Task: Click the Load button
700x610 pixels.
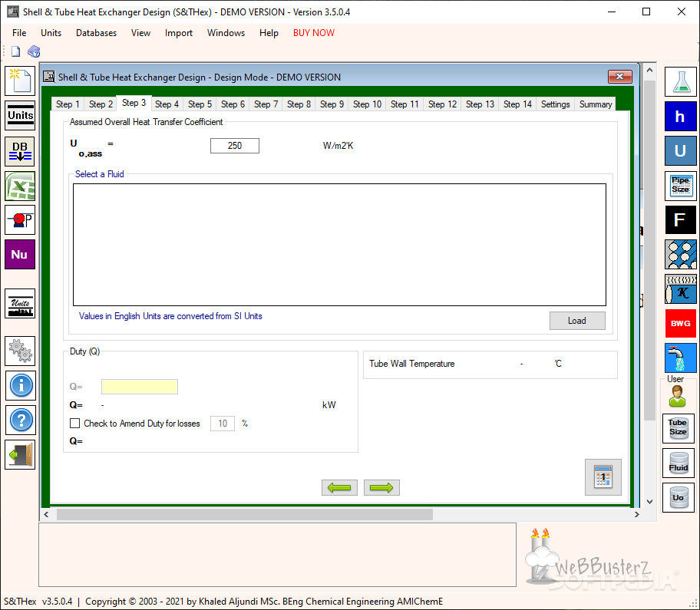Action: (577, 321)
